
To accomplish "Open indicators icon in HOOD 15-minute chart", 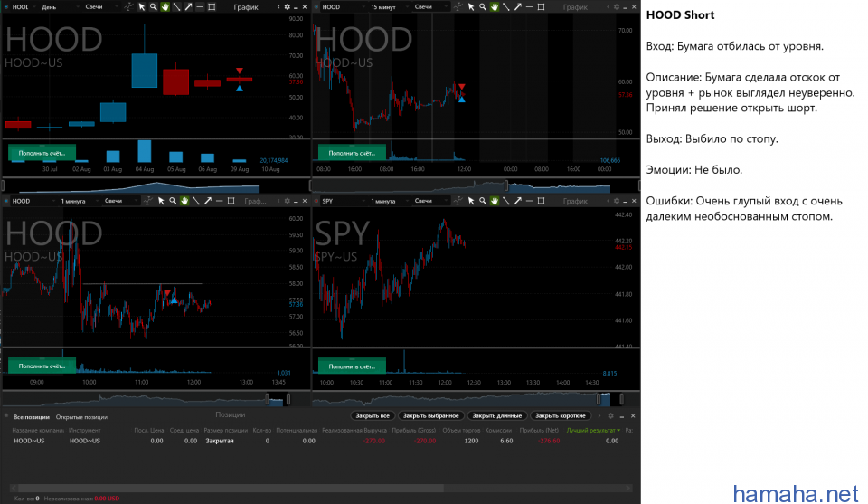I will [x=458, y=7].
